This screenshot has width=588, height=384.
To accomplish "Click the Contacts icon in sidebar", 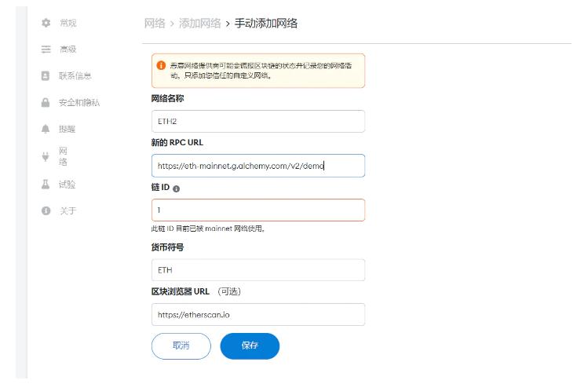I will 46,76.
